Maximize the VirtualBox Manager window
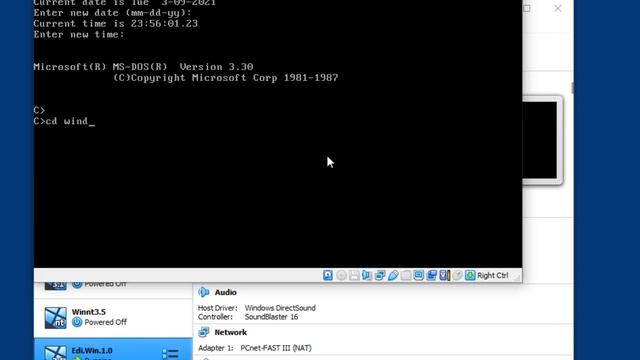This screenshot has height=360, width=640. pyautogui.click(x=527, y=8)
